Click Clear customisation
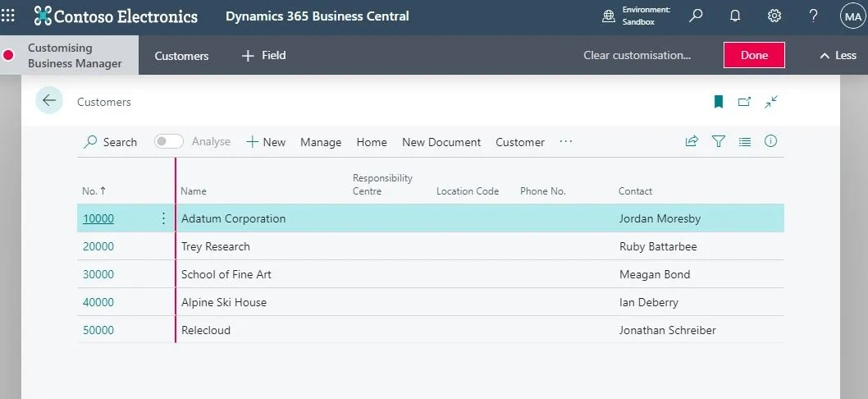Screen dimensions: 868x399 click(637, 55)
